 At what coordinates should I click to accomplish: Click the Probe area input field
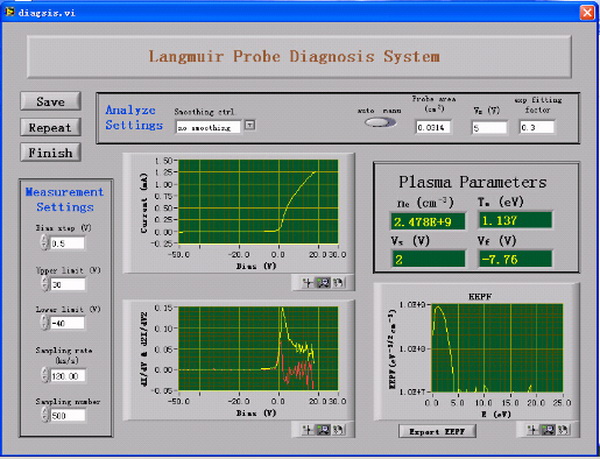point(435,127)
